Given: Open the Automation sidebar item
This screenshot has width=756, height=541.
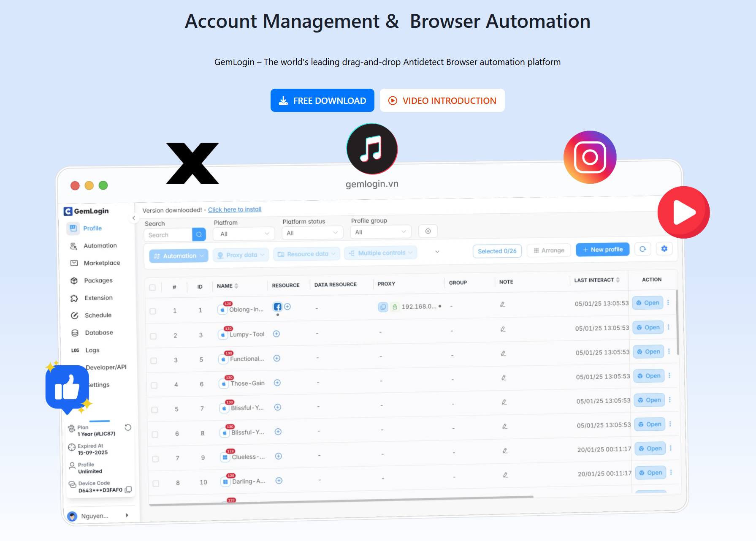Looking at the screenshot, I should (x=93, y=246).
